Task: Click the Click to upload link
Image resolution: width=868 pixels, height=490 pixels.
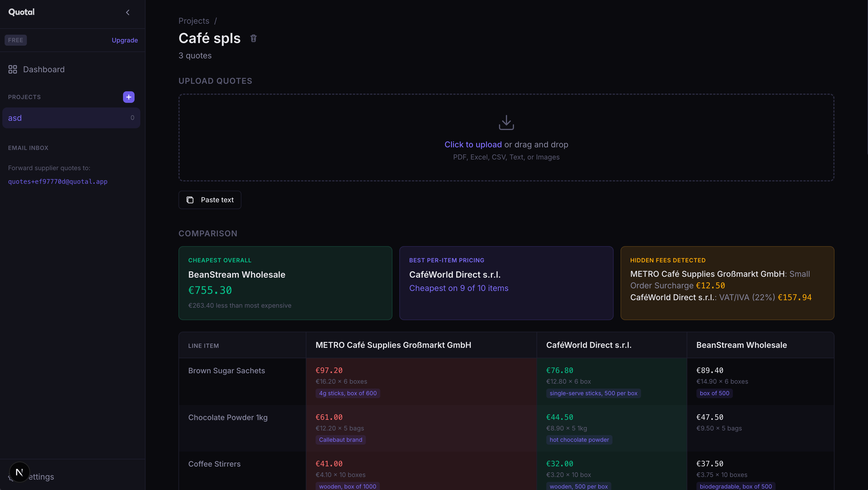Action: (x=473, y=144)
